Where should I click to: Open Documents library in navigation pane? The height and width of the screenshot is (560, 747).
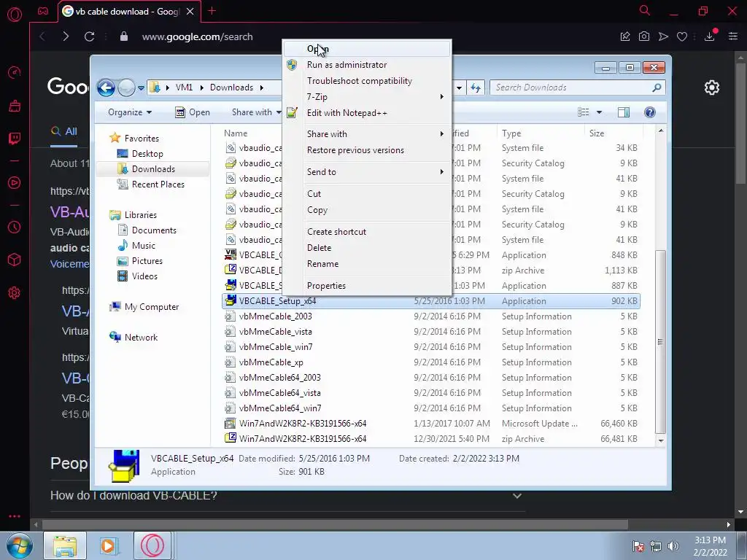(x=154, y=230)
